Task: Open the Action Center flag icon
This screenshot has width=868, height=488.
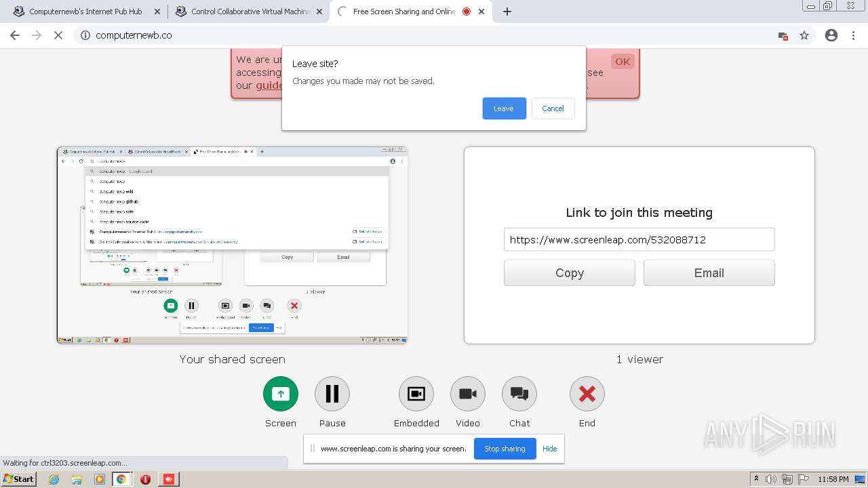Action: click(x=804, y=479)
